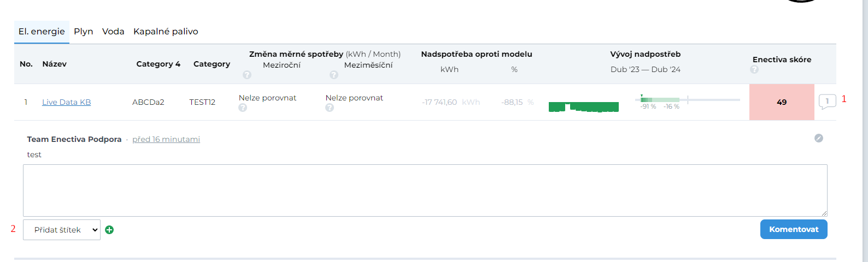Click the overconsumption range bar
868x262 pixels.
click(x=687, y=100)
